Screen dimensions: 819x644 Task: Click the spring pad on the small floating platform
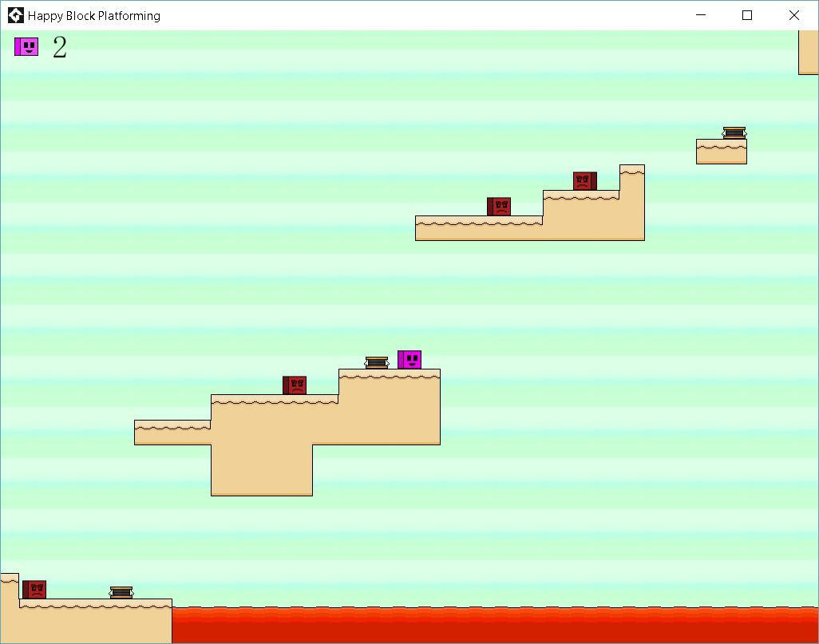point(734,132)
